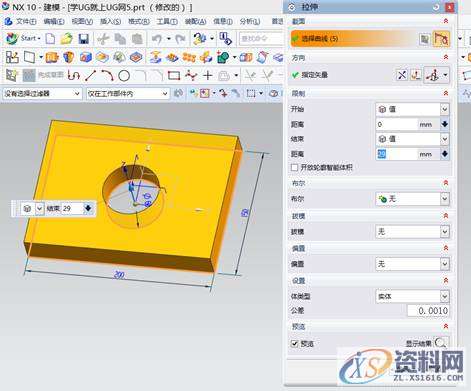Open the Edit menu

tap(54, 22)
